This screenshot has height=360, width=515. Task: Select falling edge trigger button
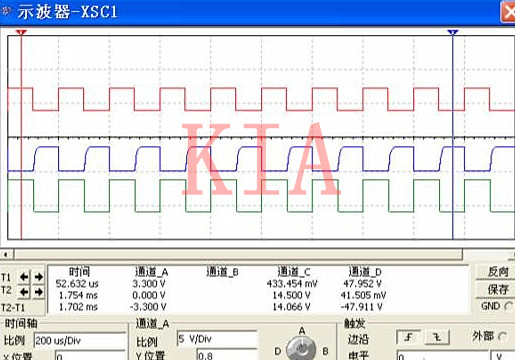437,337
